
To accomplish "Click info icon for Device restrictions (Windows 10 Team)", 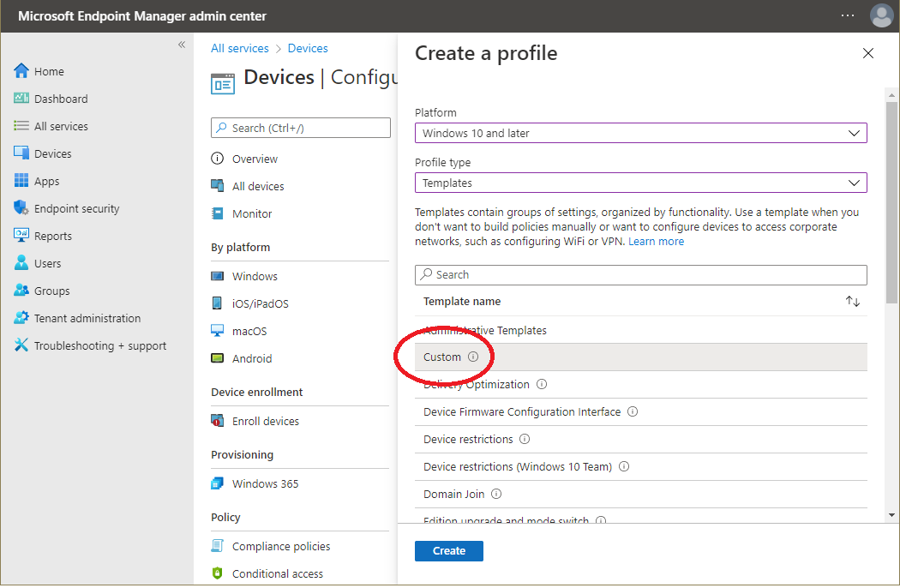I will 625,466.
